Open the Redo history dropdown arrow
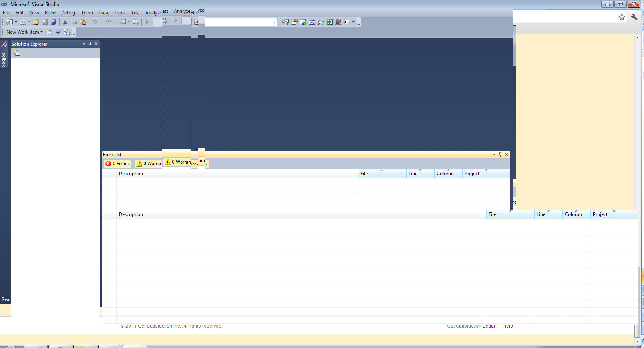 pos(115,22)
